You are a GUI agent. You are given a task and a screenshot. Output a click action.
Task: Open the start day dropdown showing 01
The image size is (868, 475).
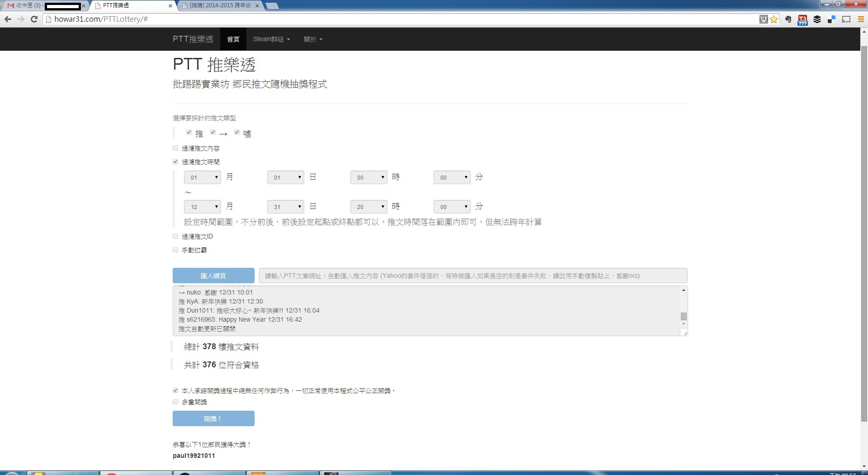click(x=286, y=177)
